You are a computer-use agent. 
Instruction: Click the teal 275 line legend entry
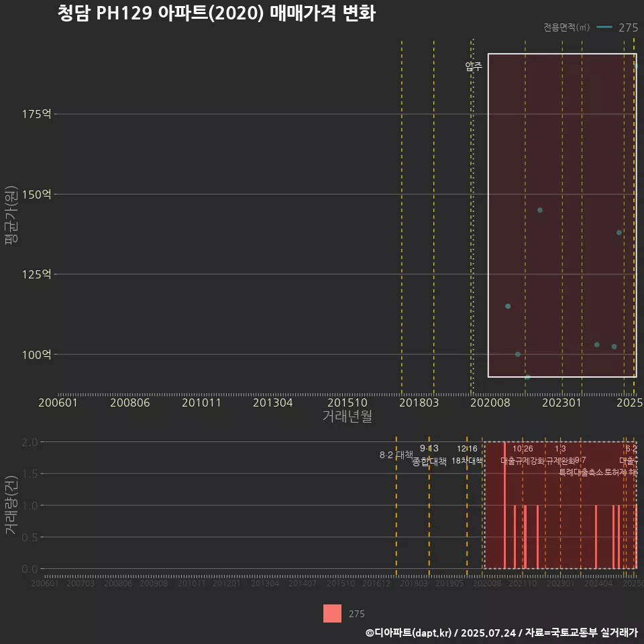tap(617, 28)
